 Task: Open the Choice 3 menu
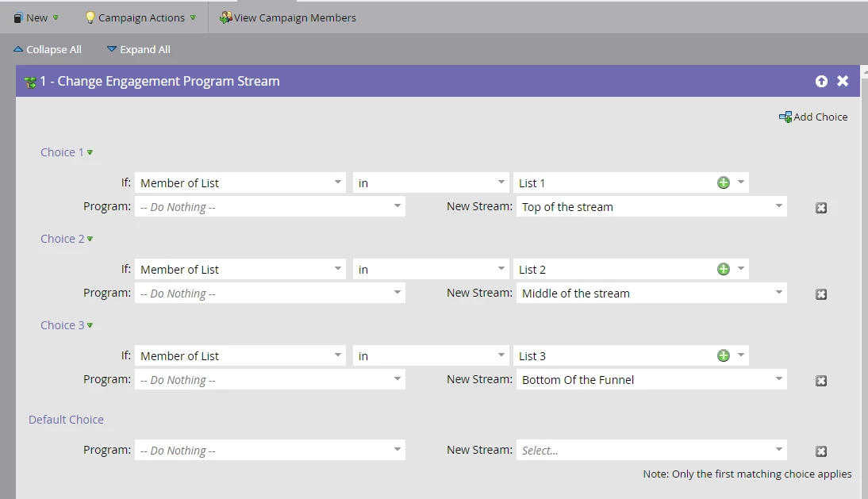(x=67, y=324)
